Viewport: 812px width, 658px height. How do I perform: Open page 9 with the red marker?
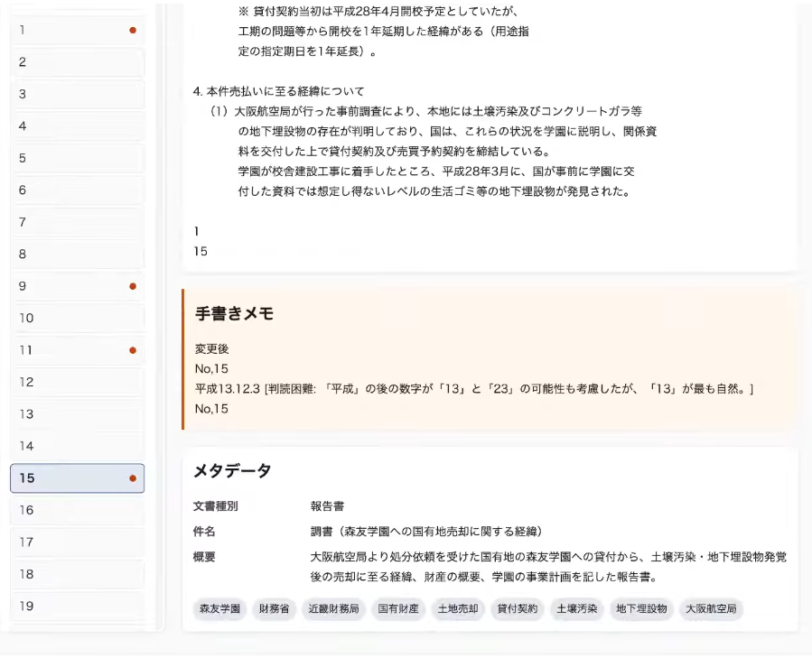point(77,286)
